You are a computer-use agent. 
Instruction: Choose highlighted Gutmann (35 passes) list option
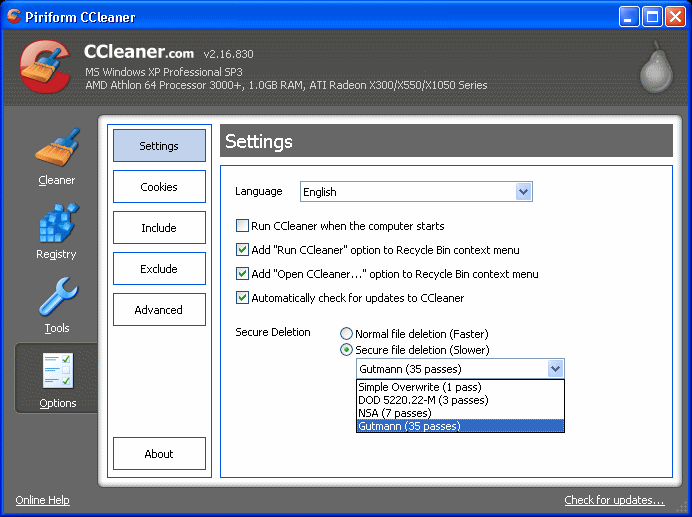[x=460, y=426]
